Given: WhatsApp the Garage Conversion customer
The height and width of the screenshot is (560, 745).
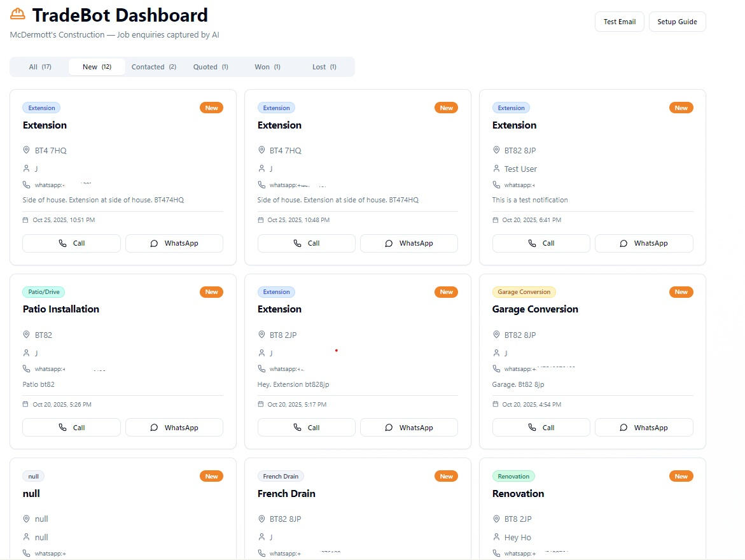Looking at the screenshot, I should [643, 428].
